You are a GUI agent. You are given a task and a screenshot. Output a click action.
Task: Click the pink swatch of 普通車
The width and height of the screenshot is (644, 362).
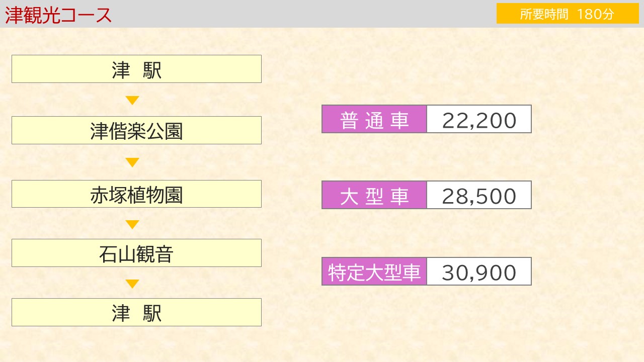374,119
